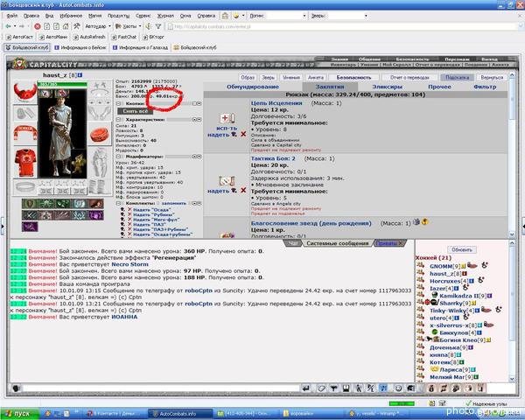
Task: Click the chat message input field
Action: [161, 388]
